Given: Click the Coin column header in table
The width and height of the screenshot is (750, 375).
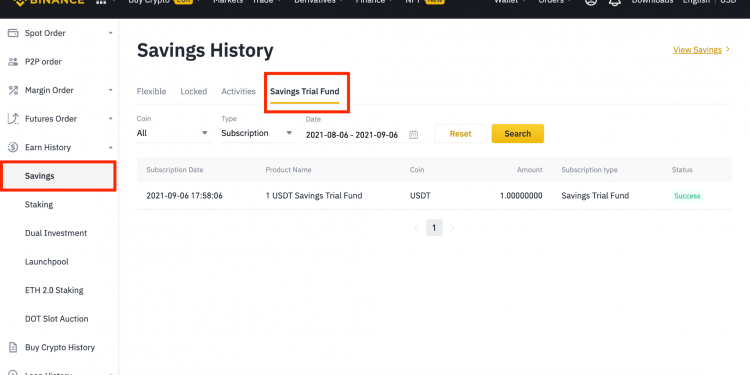Looking at the screenshot, I should point(417,170).
